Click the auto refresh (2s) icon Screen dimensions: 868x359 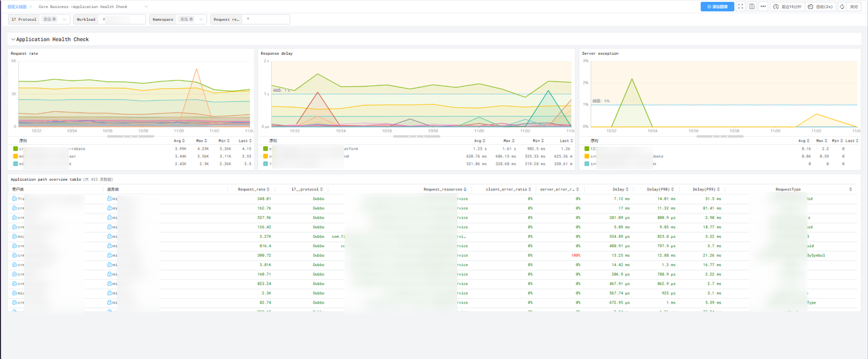pos(810,6)
